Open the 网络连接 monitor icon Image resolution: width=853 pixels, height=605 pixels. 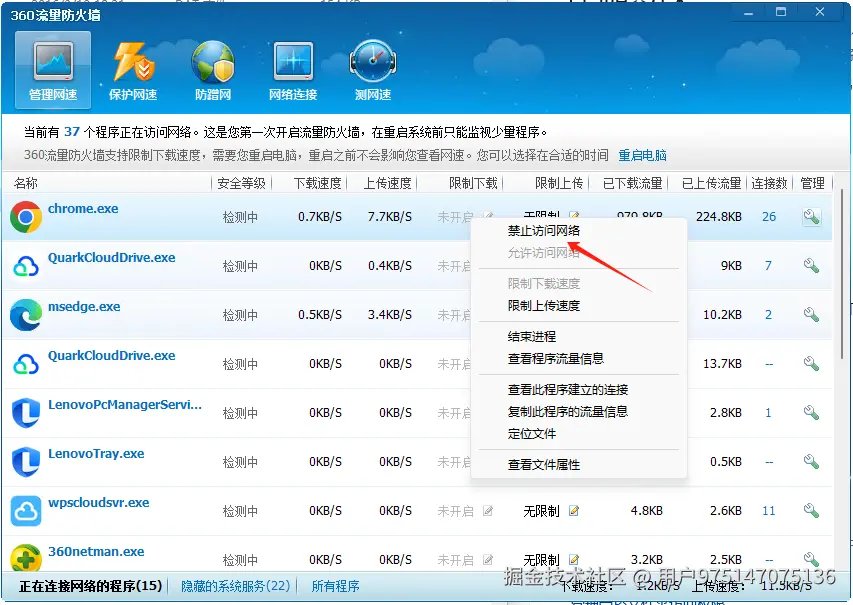point(293,62)
